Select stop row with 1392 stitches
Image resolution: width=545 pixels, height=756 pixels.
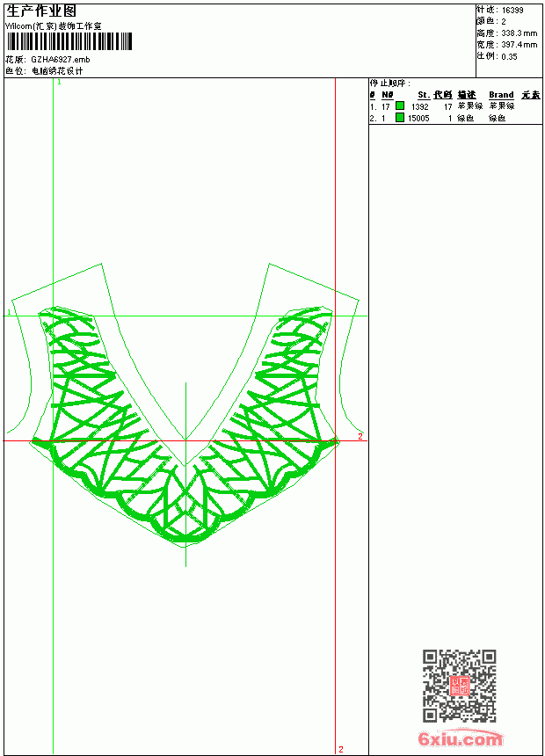tap(442, 106)
